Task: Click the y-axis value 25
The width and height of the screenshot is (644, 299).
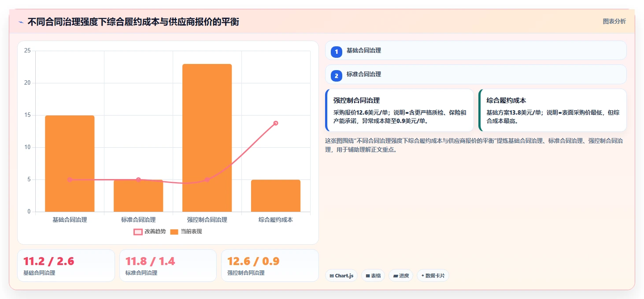Action: coord(27,51)
